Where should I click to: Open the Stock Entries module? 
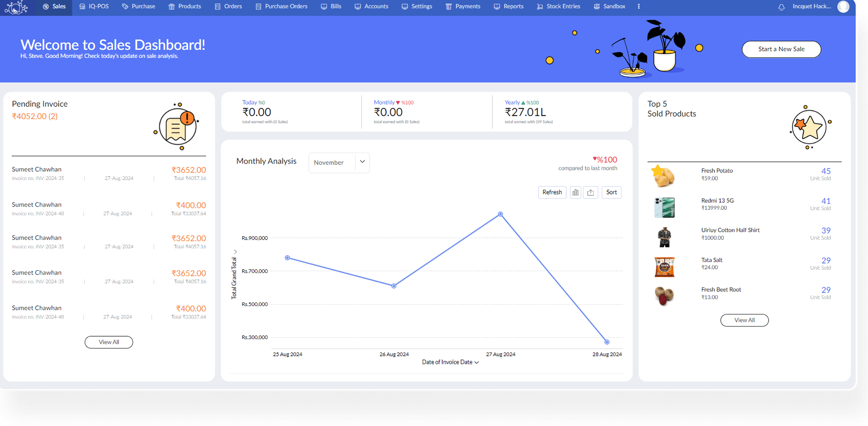(558, 6)
